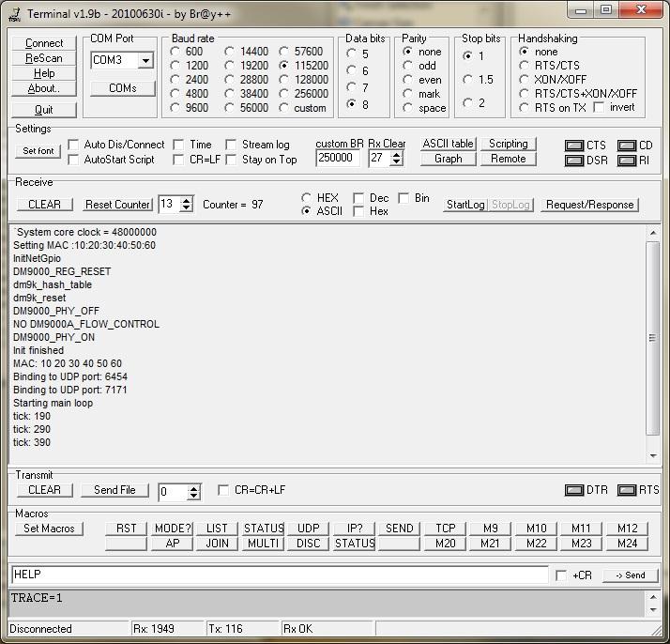Run the JOIN macro
Image resolution: width=670 pixels, height=644 pixels.
[217, 544]
